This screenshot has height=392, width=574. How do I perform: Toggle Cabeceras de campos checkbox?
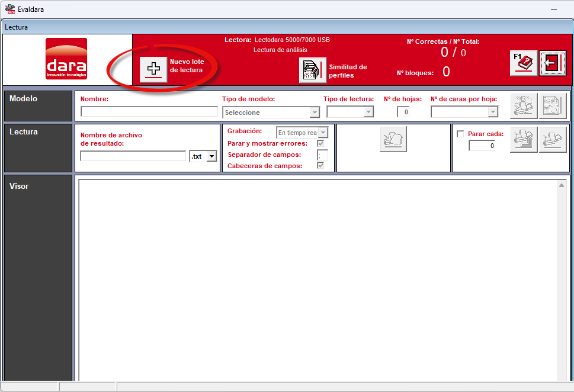[320, 166]
